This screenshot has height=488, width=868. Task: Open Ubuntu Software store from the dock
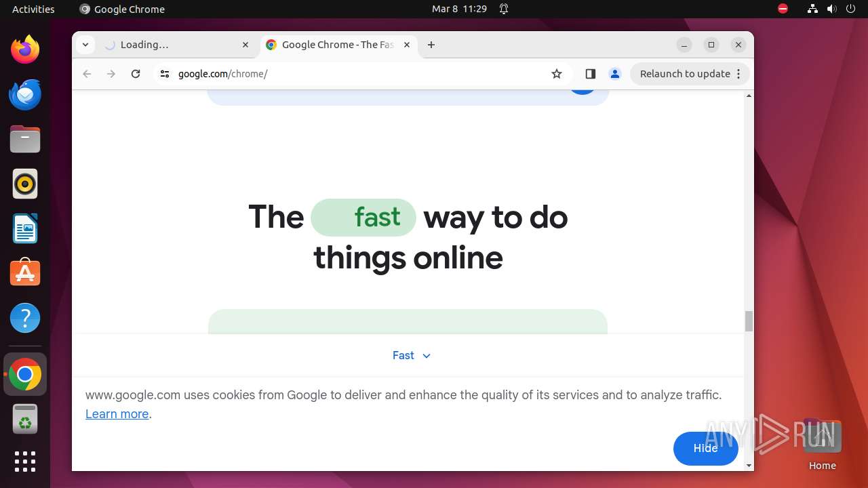(25, 273)
